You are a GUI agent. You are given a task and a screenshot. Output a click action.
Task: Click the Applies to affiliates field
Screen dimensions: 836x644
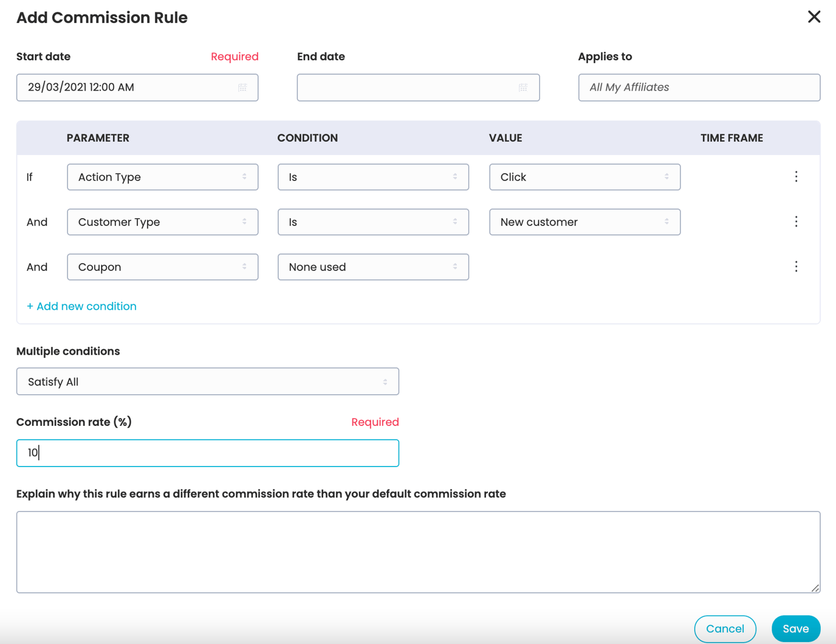(699, 87)
